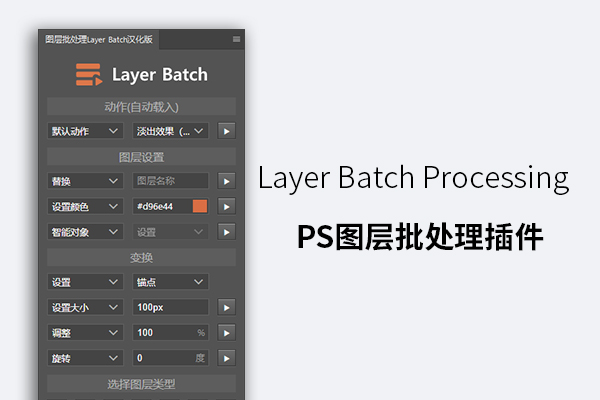Click the PS图层批处理插件 heading text
This screenshot has width=600, height=400.
coord(420,237)
